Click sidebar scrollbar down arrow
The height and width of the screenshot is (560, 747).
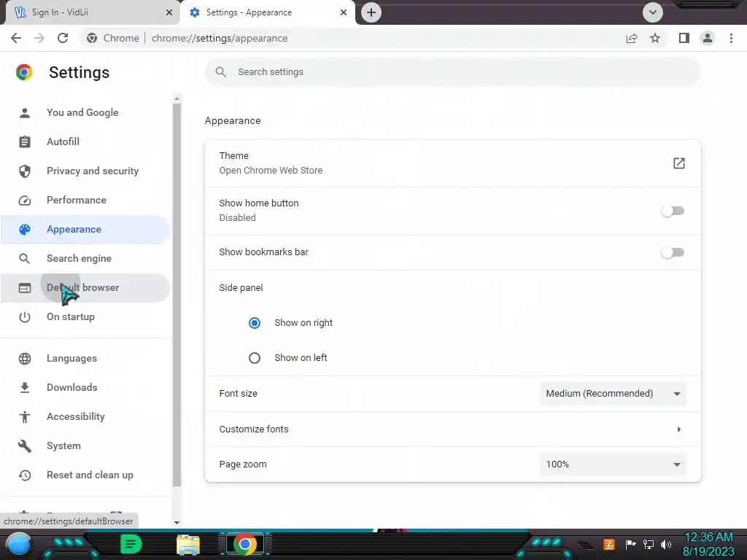(177, 522)
